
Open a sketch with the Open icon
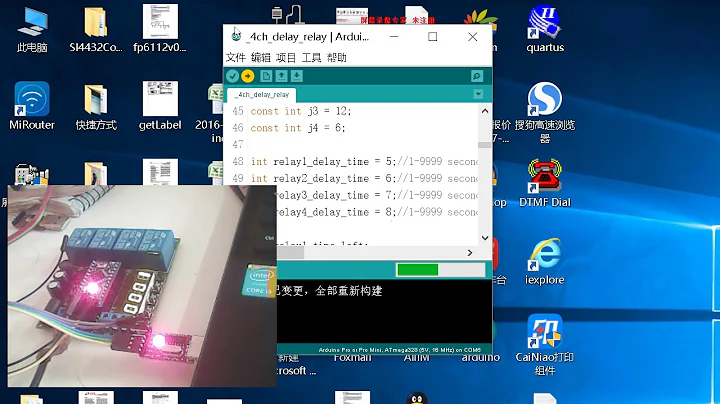coord(281,76)
